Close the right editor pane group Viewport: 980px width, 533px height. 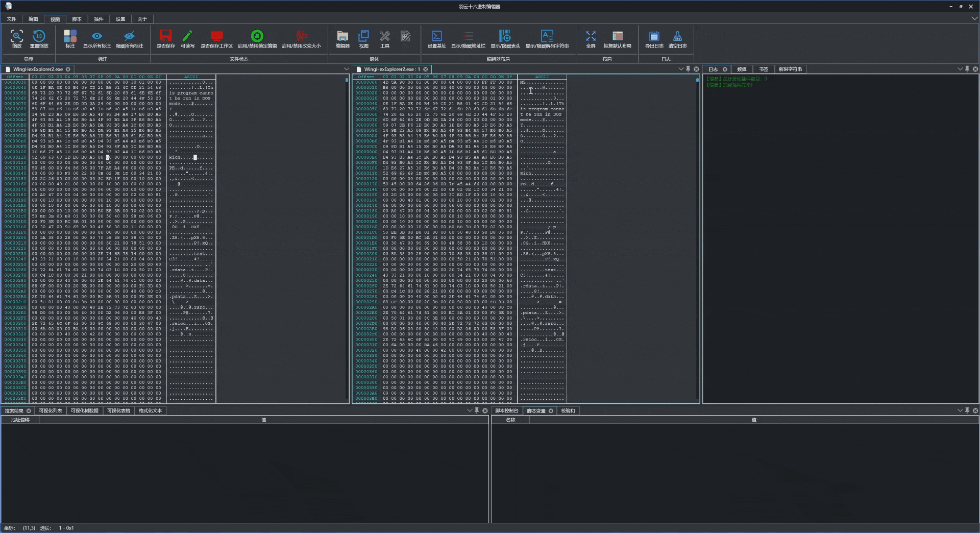(x=696, y=69)
